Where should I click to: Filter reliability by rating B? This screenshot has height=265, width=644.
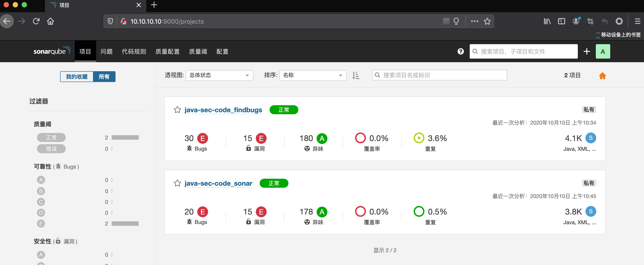(x=41, y=191)
